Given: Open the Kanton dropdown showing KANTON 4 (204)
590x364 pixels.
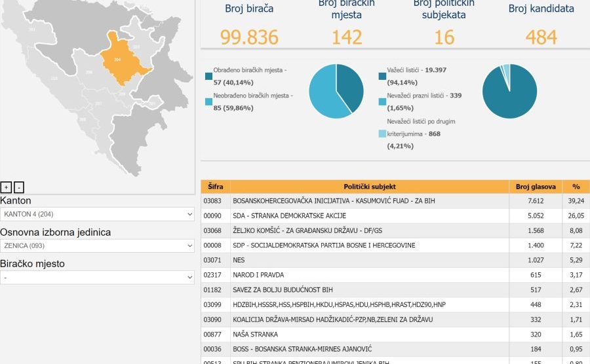Looking at the screenshot, I should pyautogui.click(x=97, y=214).
